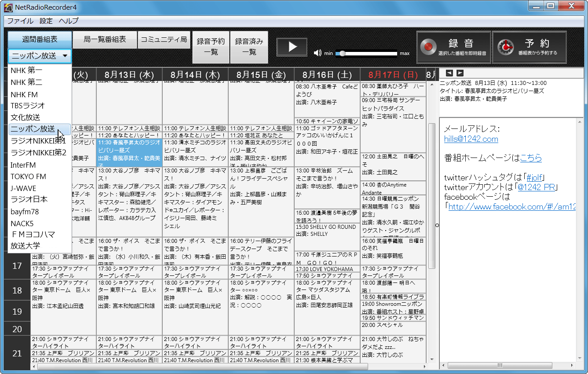Viewport: 588px width, 374px height.
Task: Select TOKYO FM from station list
Action: click(40, 176)
